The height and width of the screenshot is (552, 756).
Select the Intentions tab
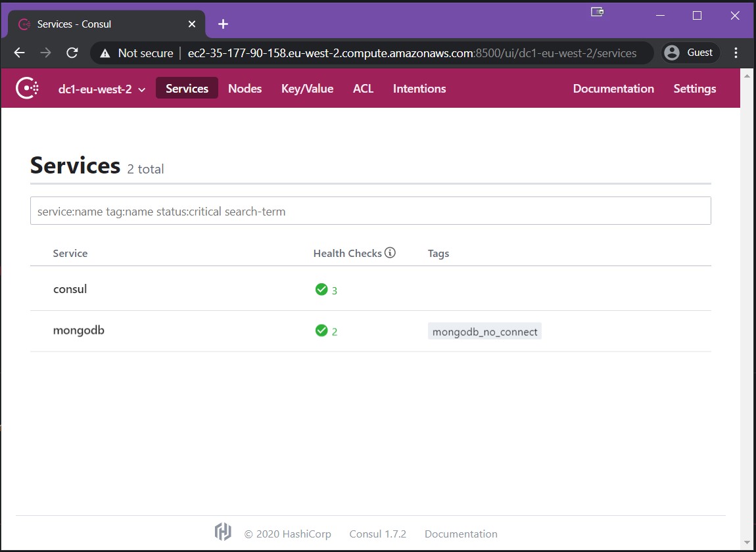(x=419, y=88)
